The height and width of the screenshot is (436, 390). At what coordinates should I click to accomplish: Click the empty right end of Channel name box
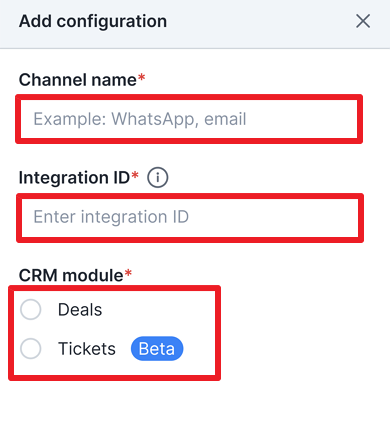[302, 119]
